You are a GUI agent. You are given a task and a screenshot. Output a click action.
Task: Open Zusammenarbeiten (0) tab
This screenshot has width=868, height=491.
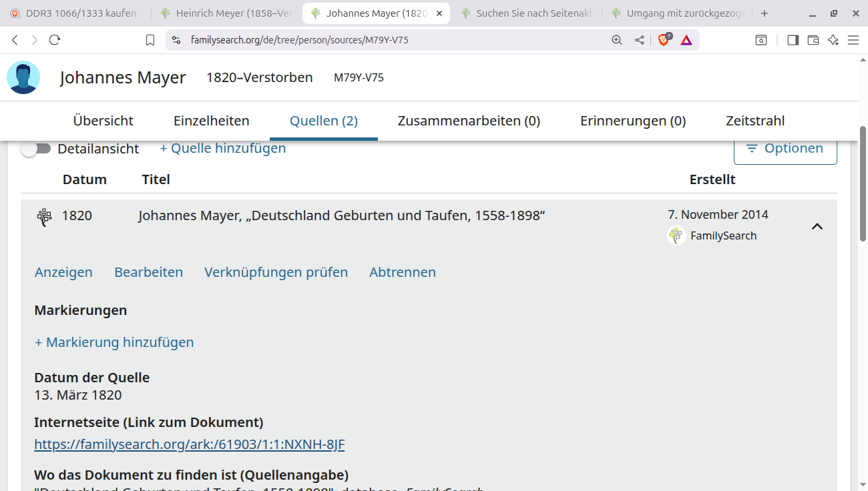tap(469, 121)
